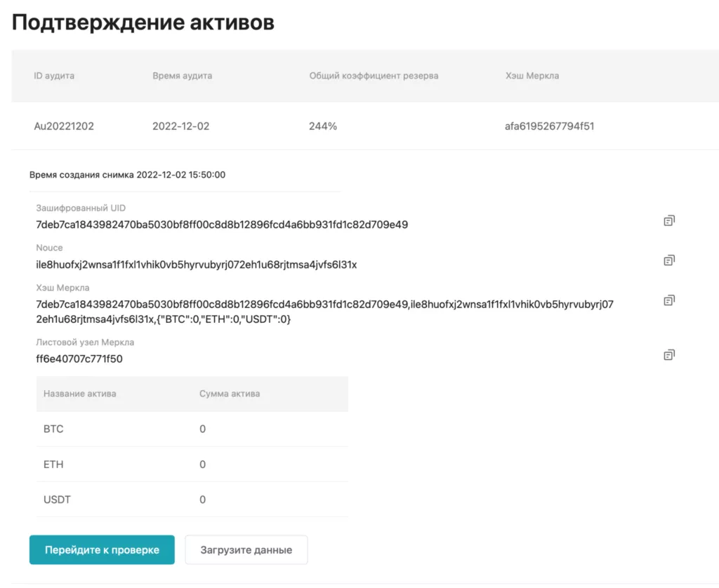719x588 pixels.
Task: Copy the Merkle leaf node via its icon
Action: [668, 354]
